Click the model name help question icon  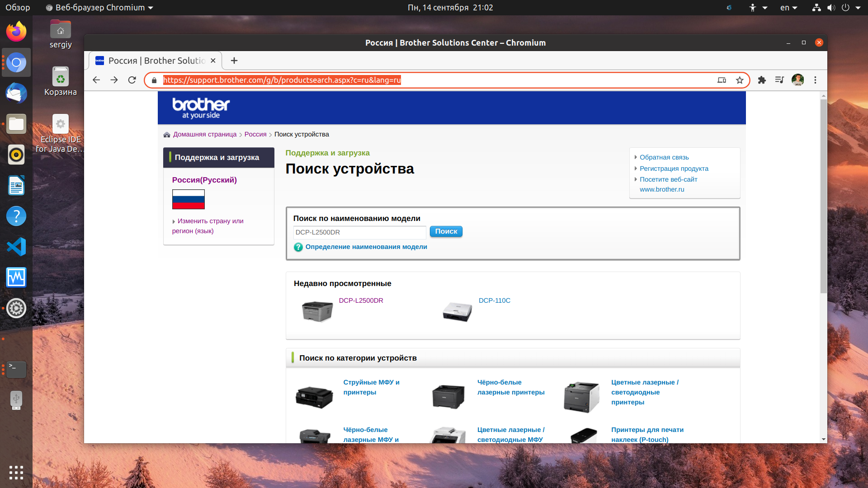(x=298, y=247)
